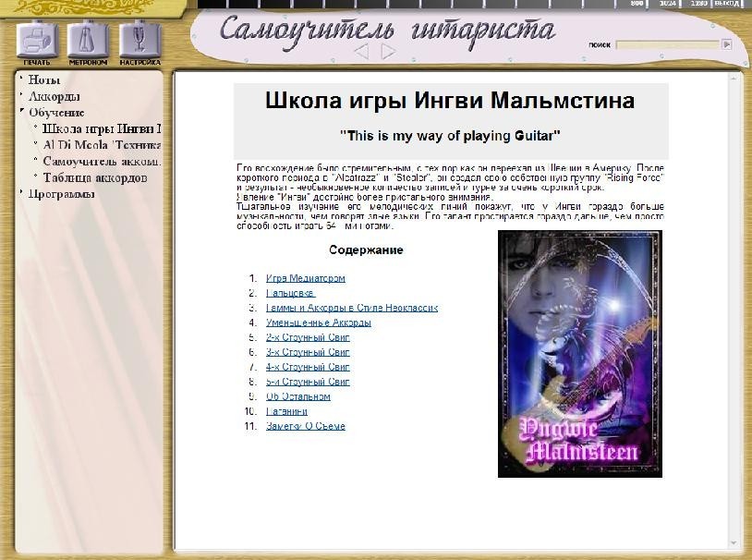Screen dimensions: 752x560
Task: Expand the Программы tree section
Action: (61, 194)
